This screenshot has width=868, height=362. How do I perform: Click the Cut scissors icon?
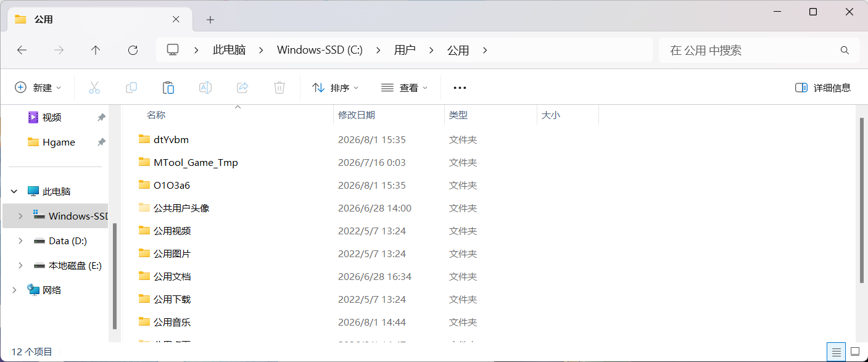tap(94, 88)
